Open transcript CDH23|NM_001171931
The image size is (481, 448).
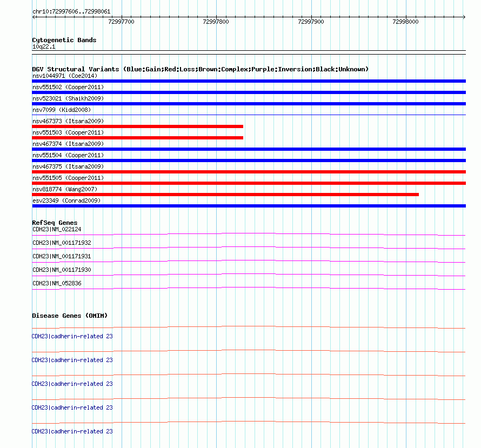coord(62,256)
